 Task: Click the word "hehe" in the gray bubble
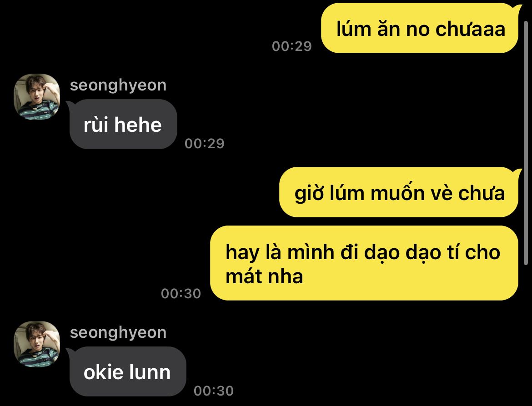point(138,125)
